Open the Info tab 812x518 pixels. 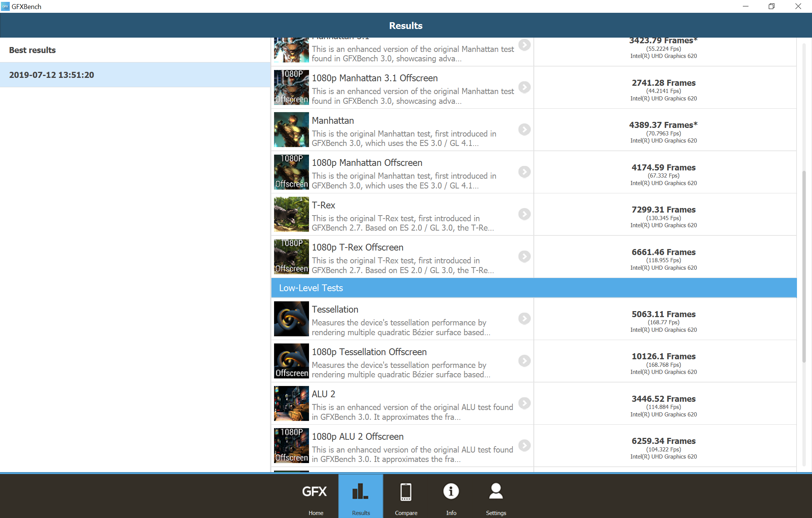451,497
